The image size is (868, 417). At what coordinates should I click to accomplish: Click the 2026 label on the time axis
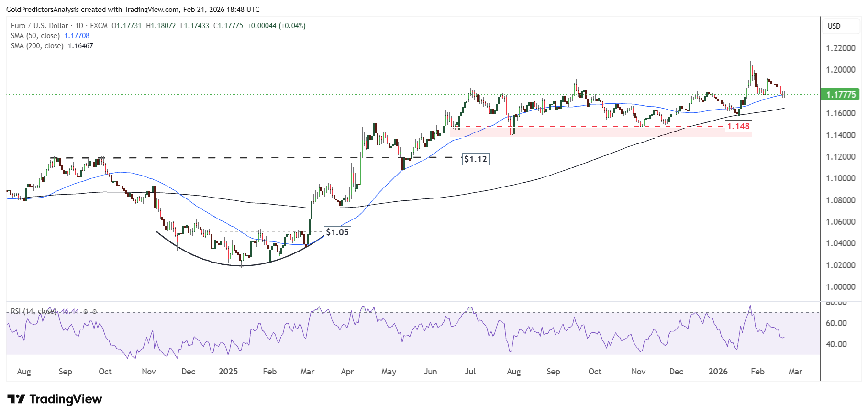pos(718,372)
